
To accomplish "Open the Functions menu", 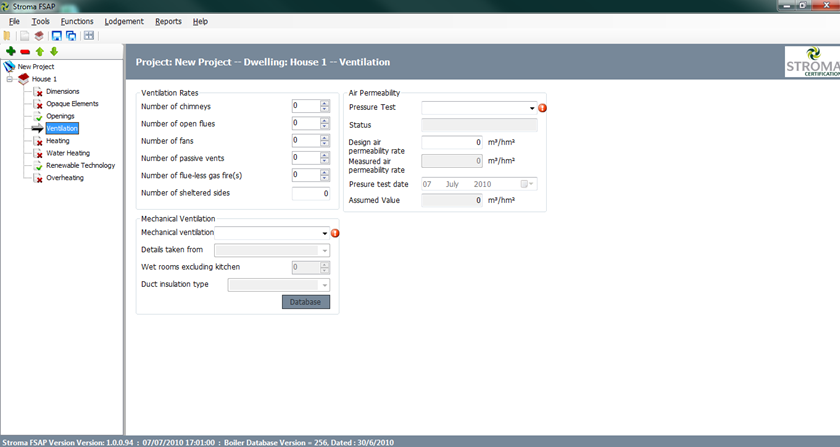I will pyautogui.click(x=77, y=21).
